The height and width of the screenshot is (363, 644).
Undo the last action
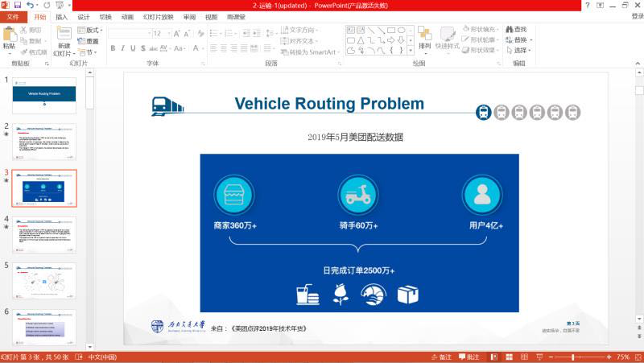coord(30,5)
